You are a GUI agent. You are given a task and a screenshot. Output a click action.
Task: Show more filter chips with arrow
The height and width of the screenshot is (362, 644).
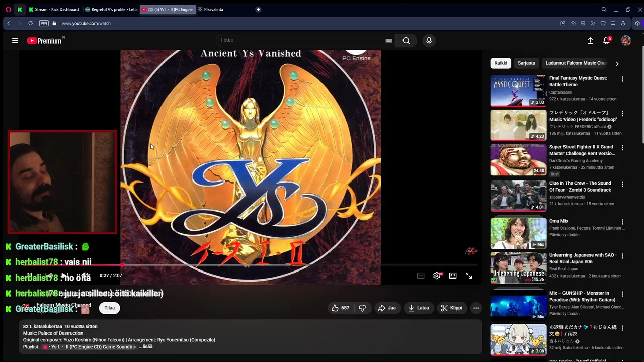point(617,63)
